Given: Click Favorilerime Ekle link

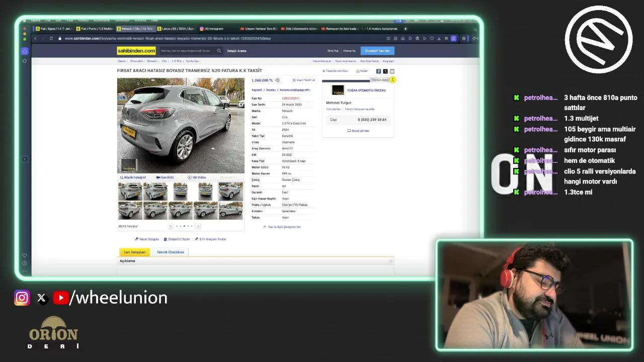Looking at the screenshot, I should (x=335, y=71).
